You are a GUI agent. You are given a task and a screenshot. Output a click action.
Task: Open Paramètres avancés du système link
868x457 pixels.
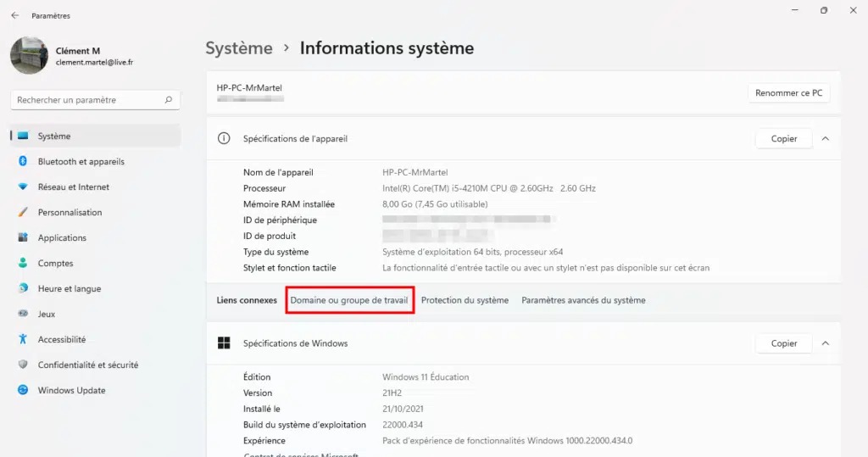tap(583, 300)
